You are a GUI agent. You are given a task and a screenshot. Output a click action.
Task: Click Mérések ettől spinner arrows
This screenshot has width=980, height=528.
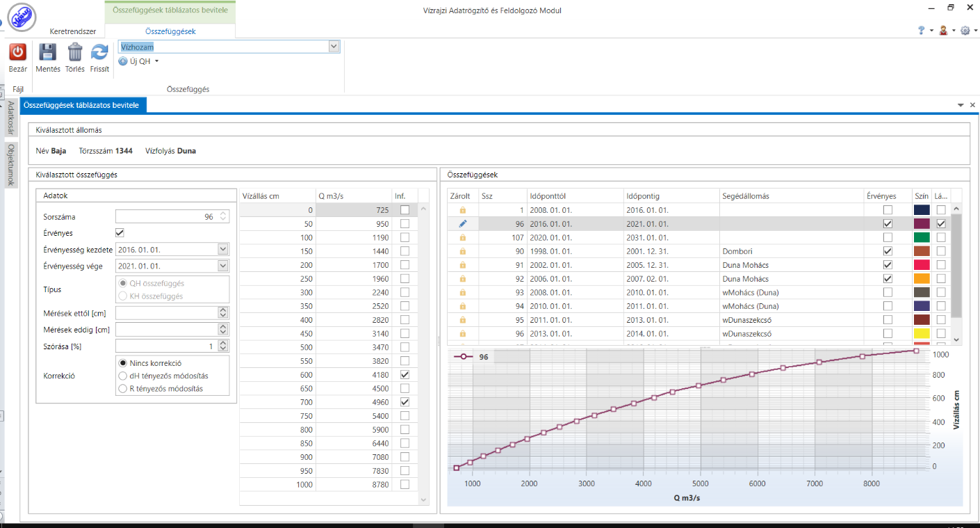(x=223, y=313)
